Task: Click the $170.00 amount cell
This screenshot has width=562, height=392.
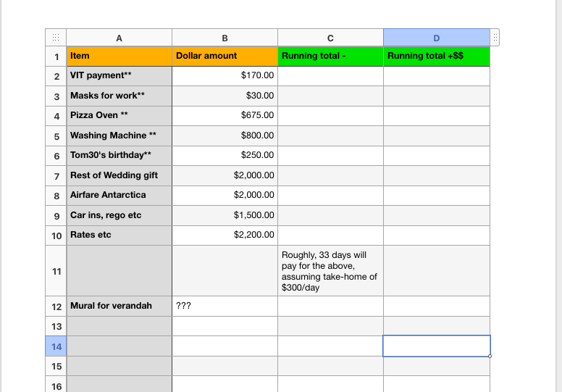Action: pyautogui.click(x=225, y=76)
